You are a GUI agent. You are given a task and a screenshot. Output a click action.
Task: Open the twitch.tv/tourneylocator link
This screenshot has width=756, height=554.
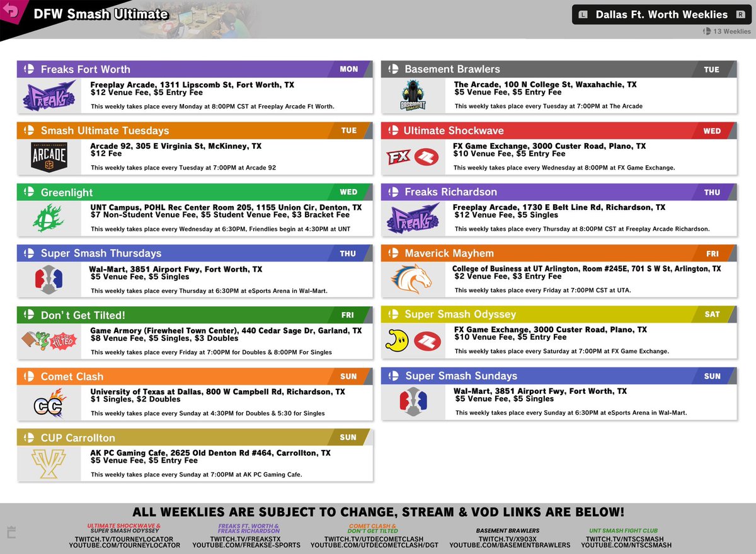click(123, 539)
